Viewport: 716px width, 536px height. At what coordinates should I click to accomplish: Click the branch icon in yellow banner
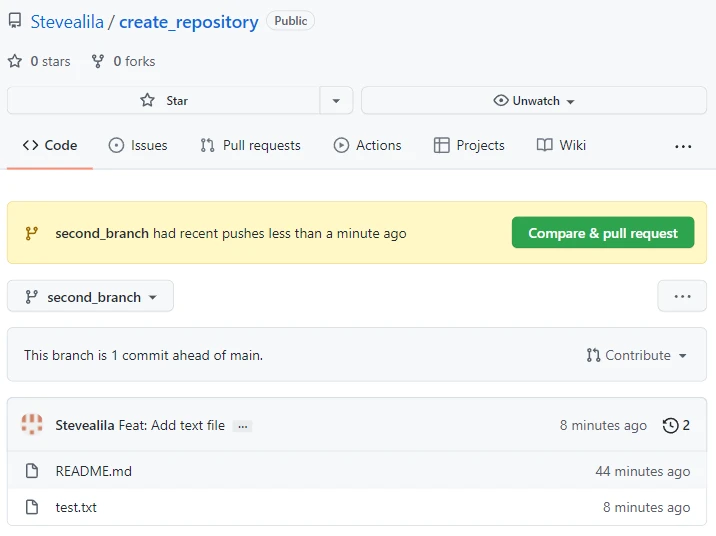tap(32, 233)
